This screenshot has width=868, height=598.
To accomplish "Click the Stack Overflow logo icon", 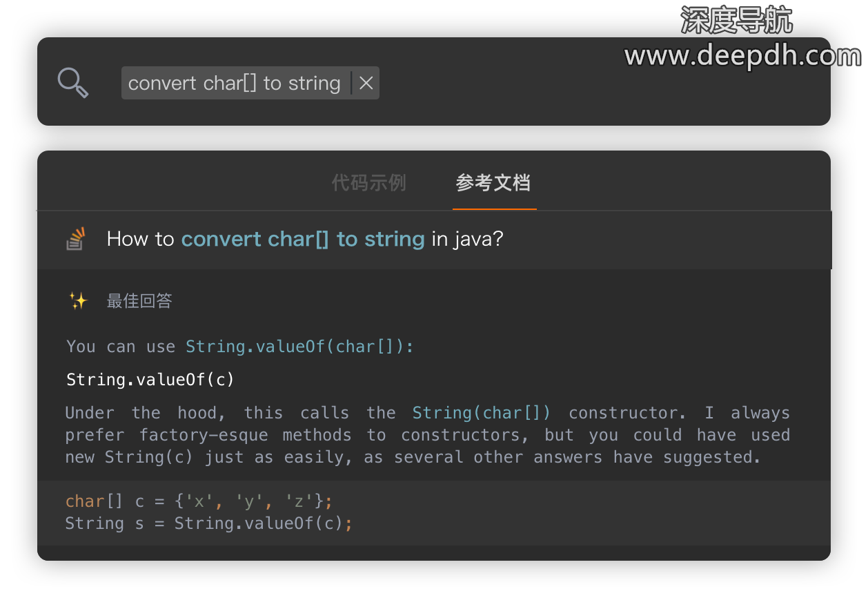I will pos(75,239).
